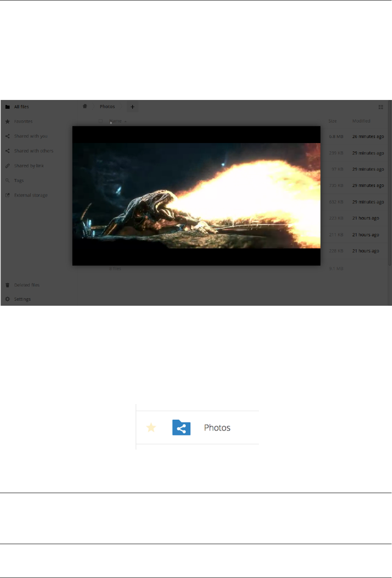Screen dimensions: 392x578
Task: Toggle the yellow favorite star beside Photos
Action: (x=151, y=427)
